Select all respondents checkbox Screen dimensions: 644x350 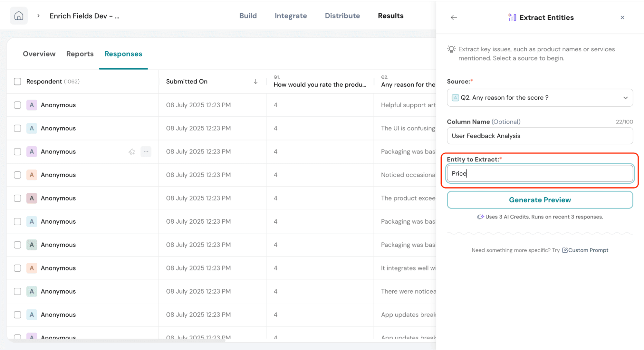(17, 82)
